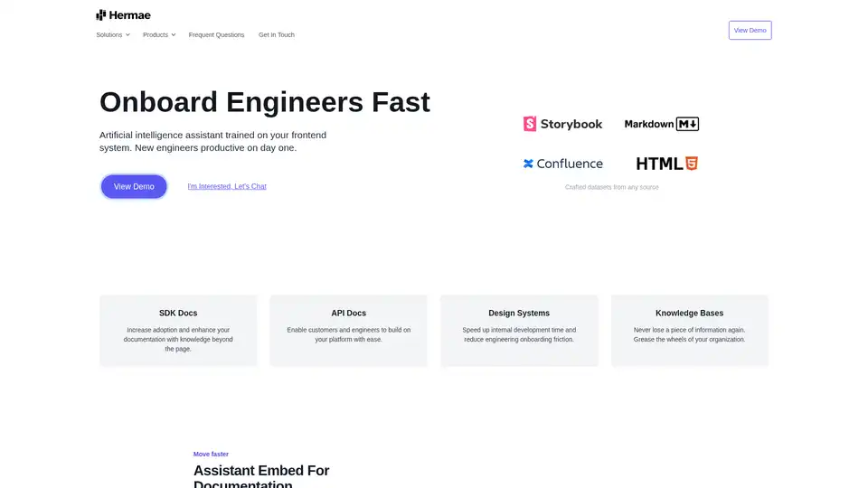Open the Knowledge Bases card
The height and width of the screenshot is (488, 868).
click(x=689, y=330)
